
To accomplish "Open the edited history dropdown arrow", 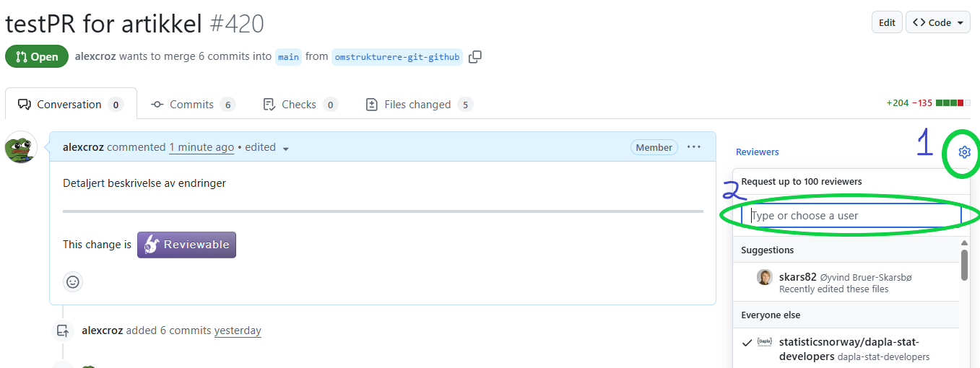I will point(286,149).
